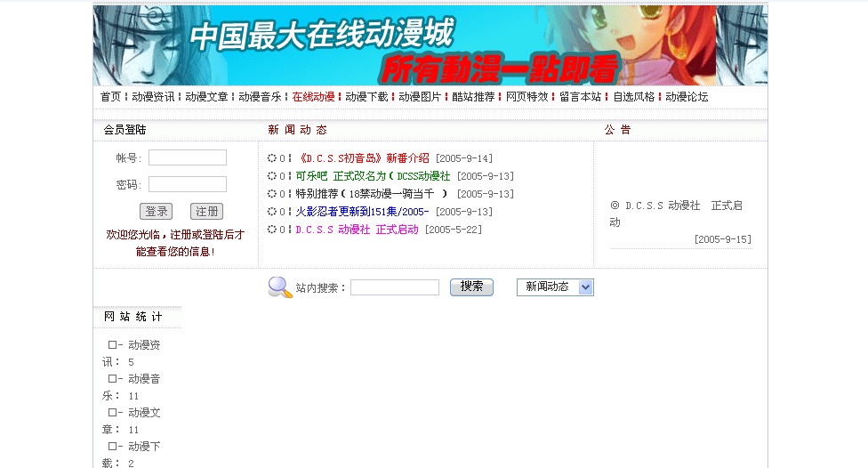Click the top anime banner image
Viewport: 868px width, 468px height.
(x=430, y=45)
